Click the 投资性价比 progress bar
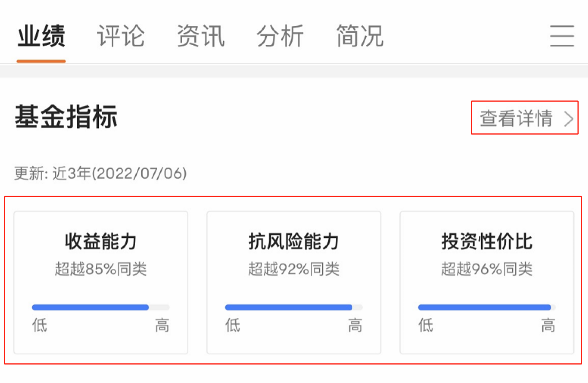The height and width of the screenshot is (383, 588). (x=487, y=307)
